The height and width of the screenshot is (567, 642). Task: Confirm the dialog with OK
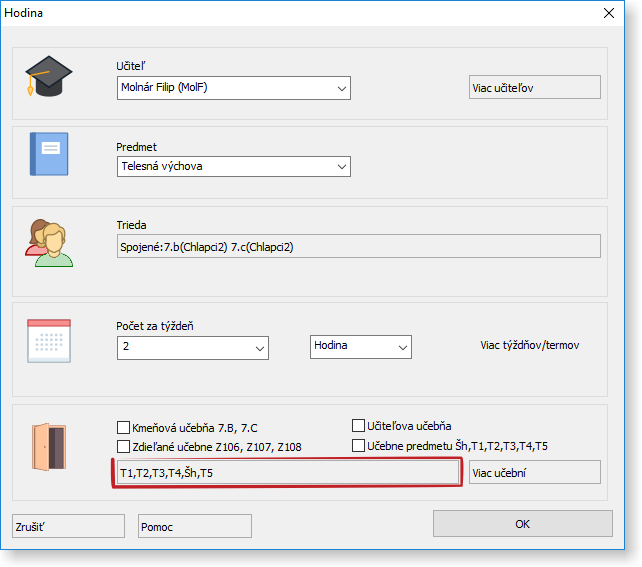coord(522,524)
